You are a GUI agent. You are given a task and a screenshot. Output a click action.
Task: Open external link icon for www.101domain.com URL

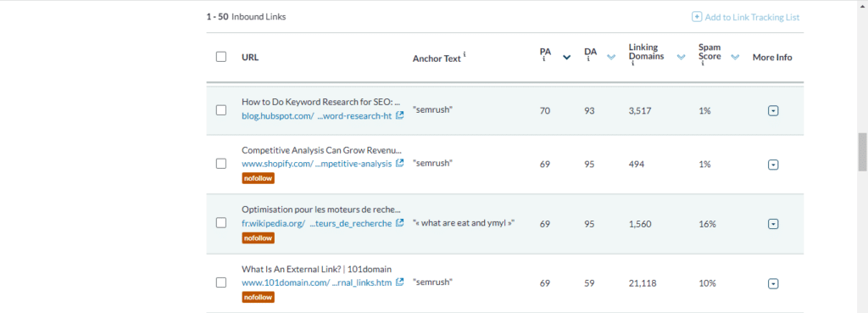(x=400, y=282)
